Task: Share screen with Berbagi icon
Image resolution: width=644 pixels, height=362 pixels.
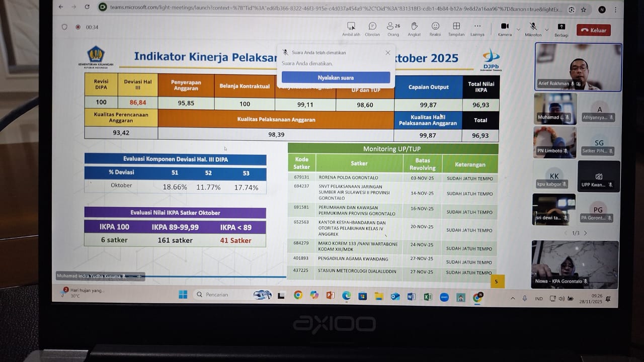Action: 561,27
